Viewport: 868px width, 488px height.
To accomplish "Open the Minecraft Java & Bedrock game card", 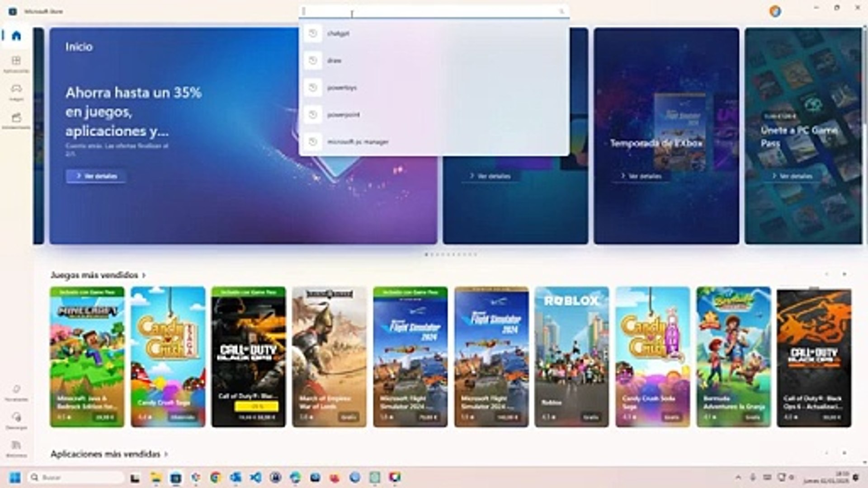I will pos(87,357).
